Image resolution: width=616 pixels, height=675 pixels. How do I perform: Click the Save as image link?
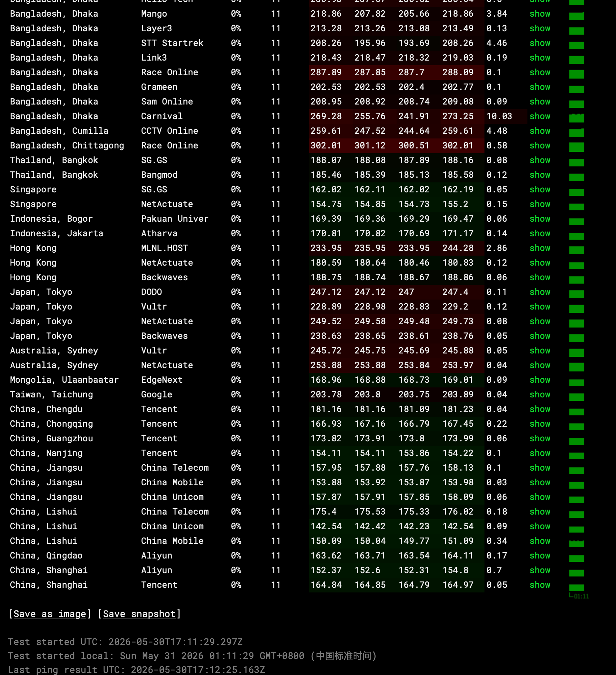click(x=50, y=614)
